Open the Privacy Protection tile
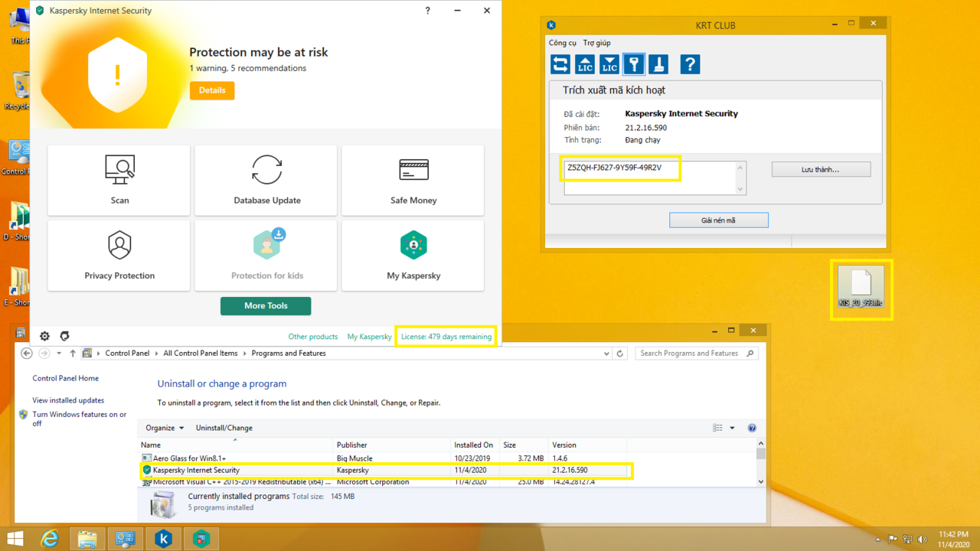This screenshot has width=980, height=551. [x=119, y=256]
